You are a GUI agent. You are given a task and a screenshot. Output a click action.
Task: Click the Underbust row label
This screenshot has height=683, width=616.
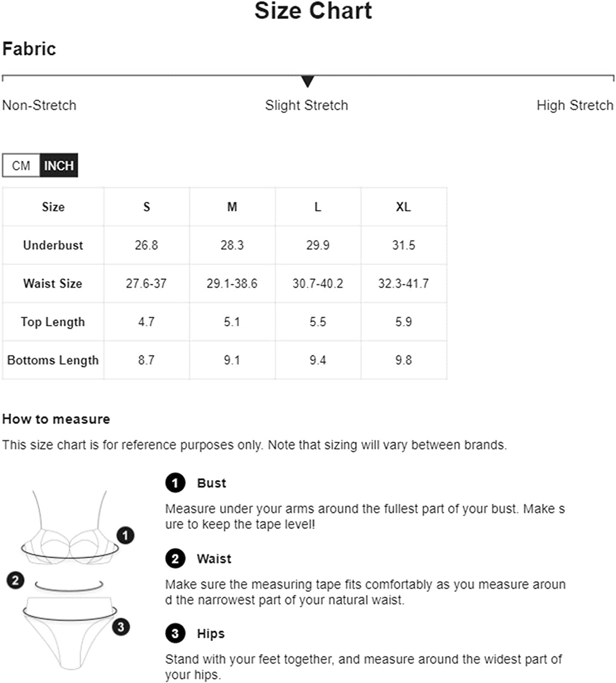53,245
